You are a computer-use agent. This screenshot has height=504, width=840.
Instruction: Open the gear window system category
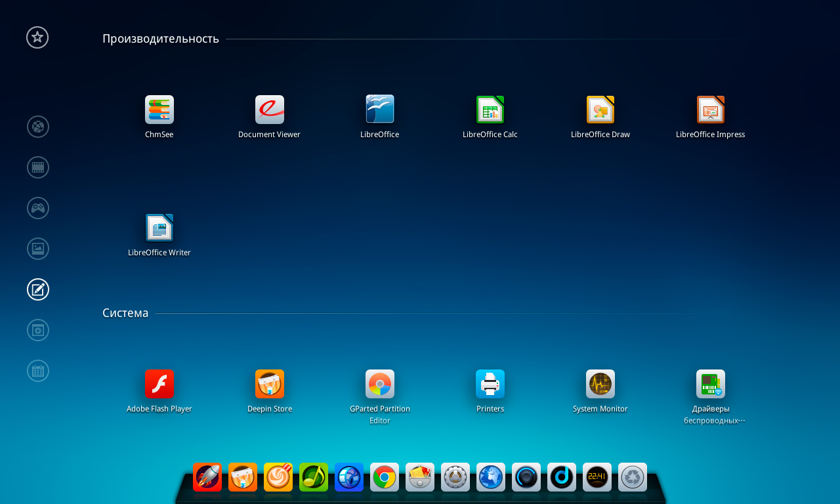[x=38, y=330]
